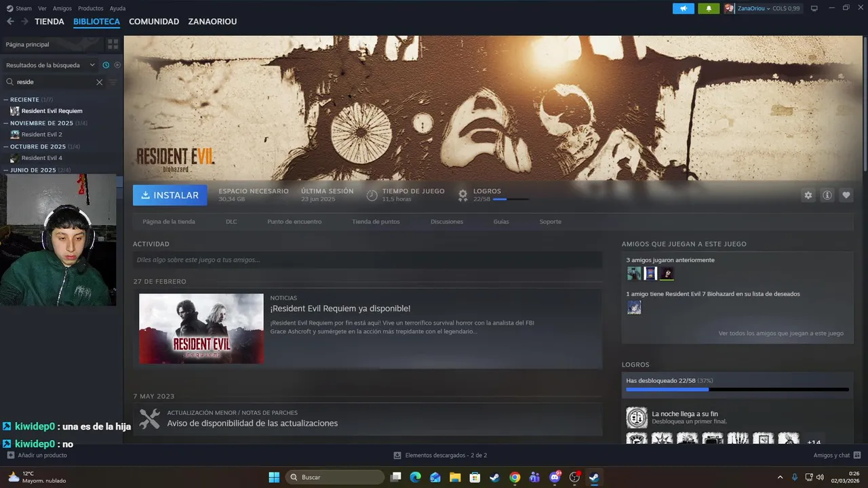Viewport: 868px width, 488px height.
Task: Open the Guías tab
Action: click(501, 222)
